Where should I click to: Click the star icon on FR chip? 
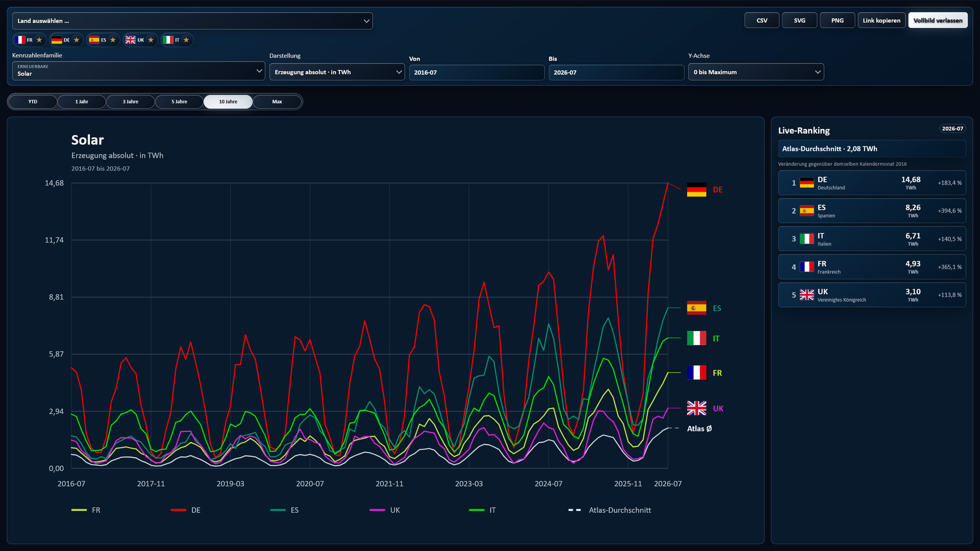click(x=39, y=40)
